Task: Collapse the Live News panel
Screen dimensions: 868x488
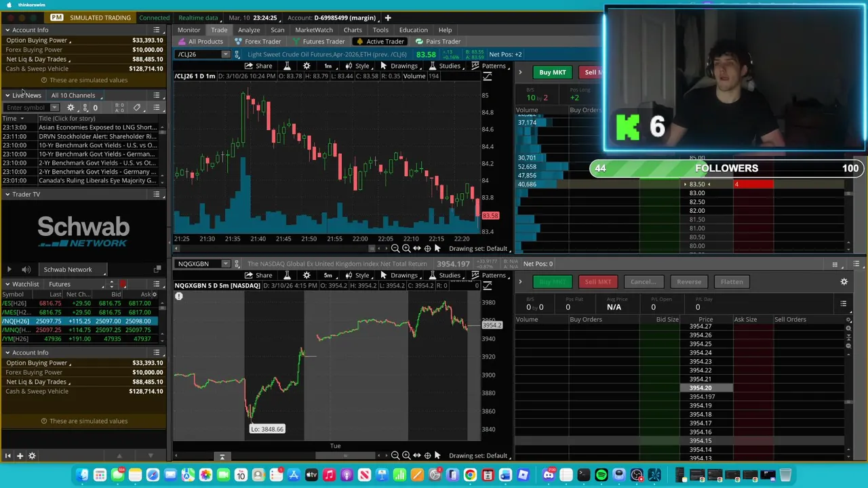Action: tap(7, 96)
